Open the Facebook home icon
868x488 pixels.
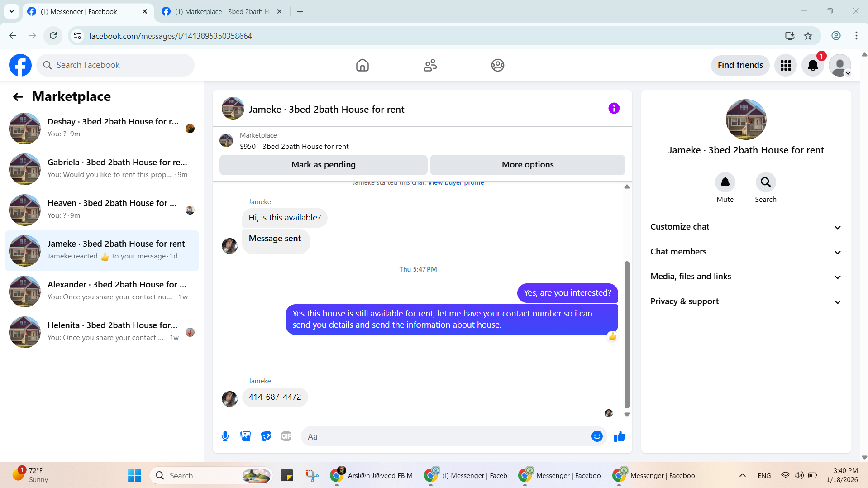coord(362,65)
